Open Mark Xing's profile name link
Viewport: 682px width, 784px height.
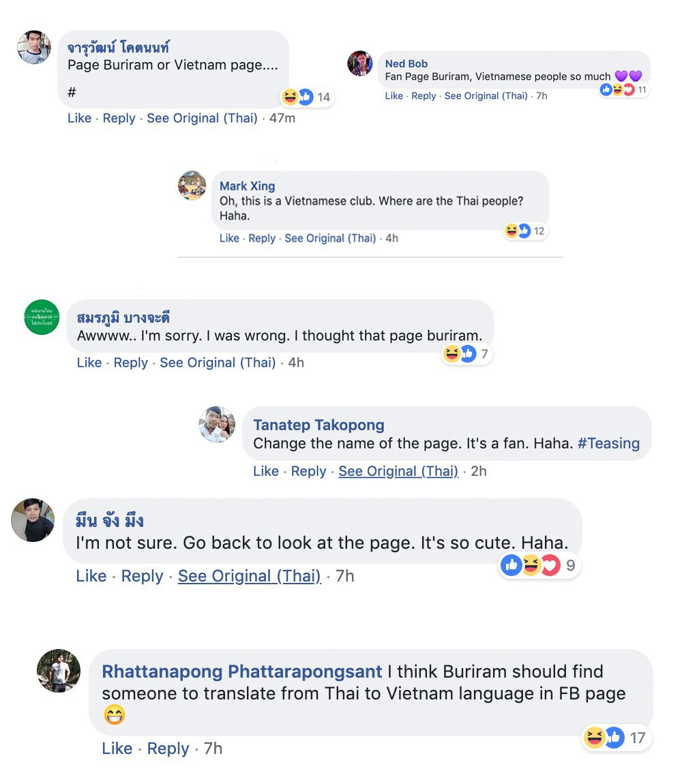pyautogui.click(x=247, y=186)
